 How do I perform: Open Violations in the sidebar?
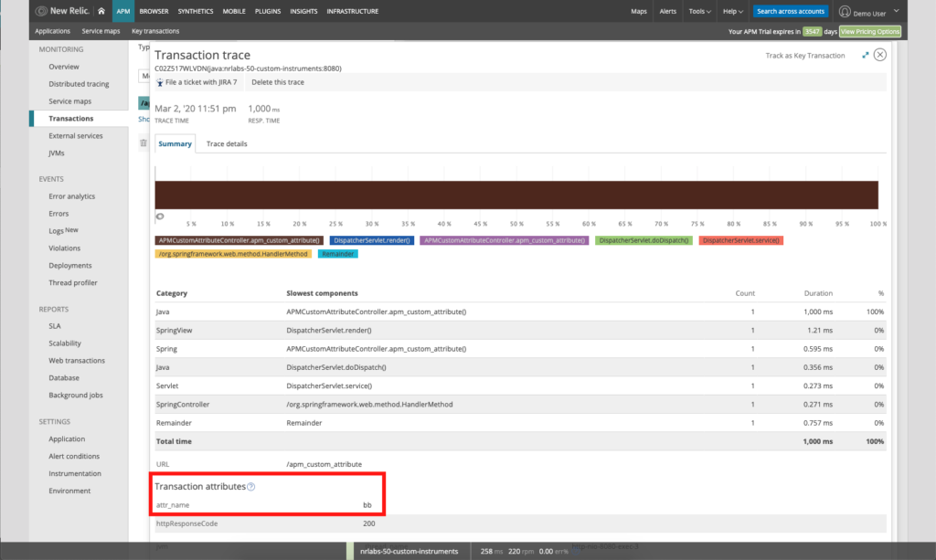65,248
